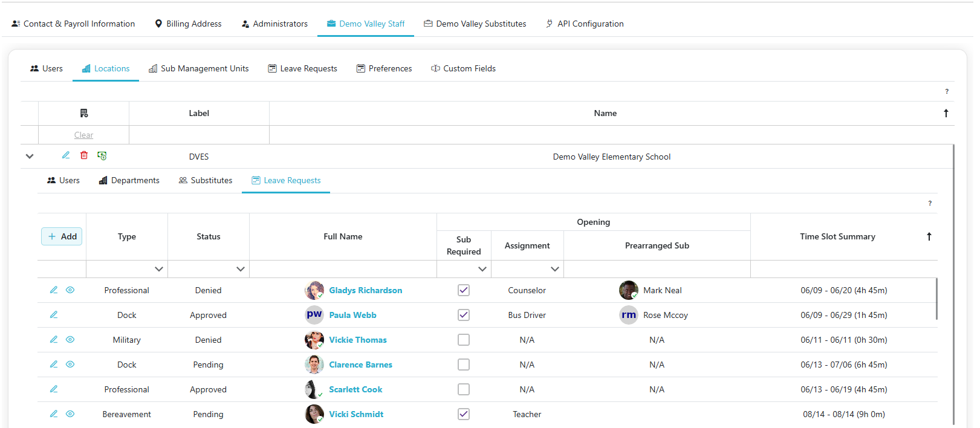Check Sub Required for Clarence Barnes
This screenshot has width=980, height=428.
[x=464, y=365]
